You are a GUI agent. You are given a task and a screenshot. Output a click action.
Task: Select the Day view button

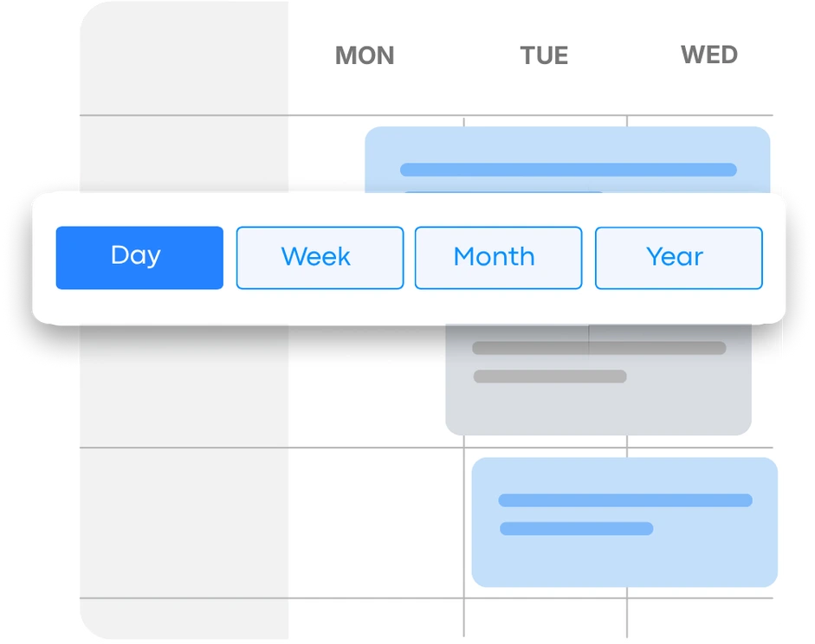[x=139, y=256]
